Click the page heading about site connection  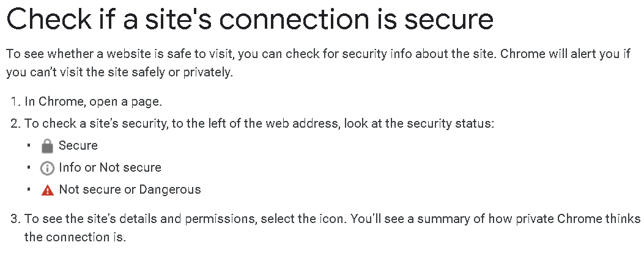point(250,20)
